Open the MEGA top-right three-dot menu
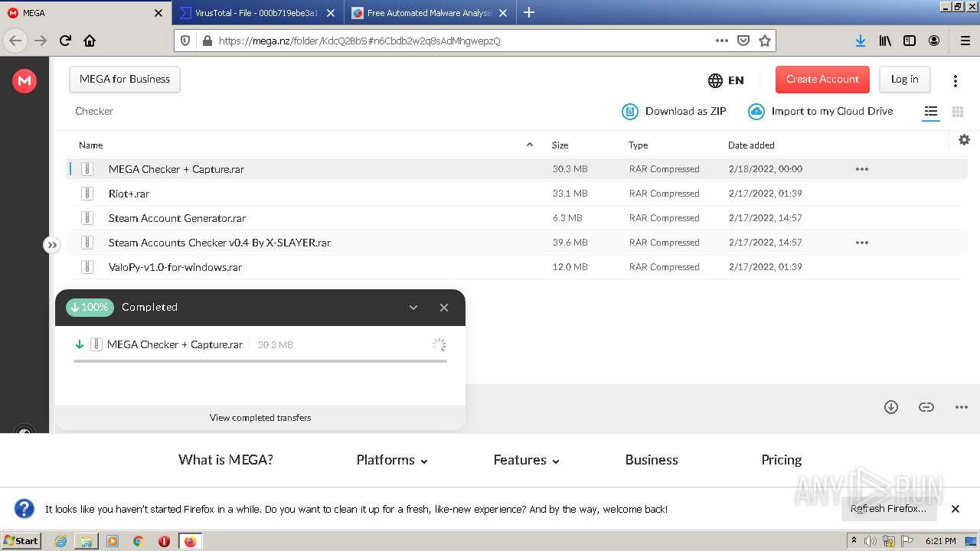 [x=955, y=80]
